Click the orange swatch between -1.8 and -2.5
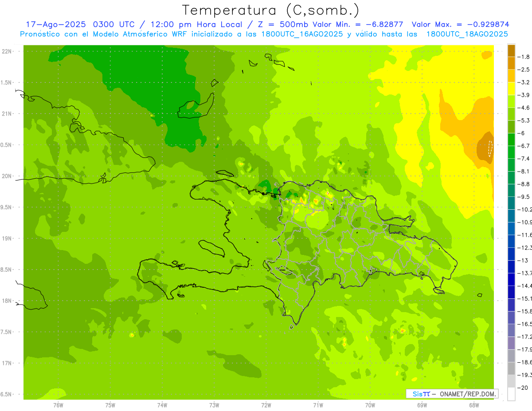This screenshot has height=411, width=532. tap(511, 63)
